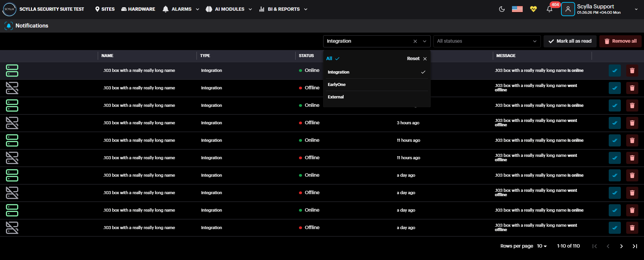Delete the first notification row
The image size is (644, 260).
coord(632,71)
